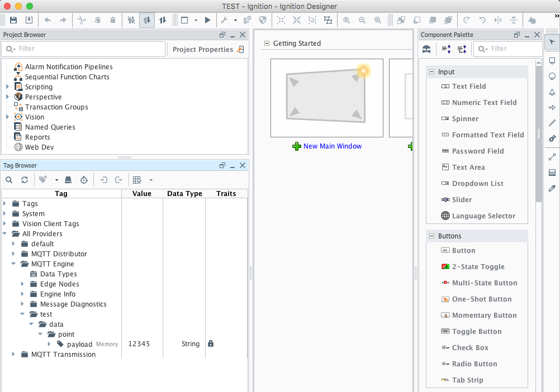Set communication mode to Read Only
The image size is (560, 392).
point(147,20)
